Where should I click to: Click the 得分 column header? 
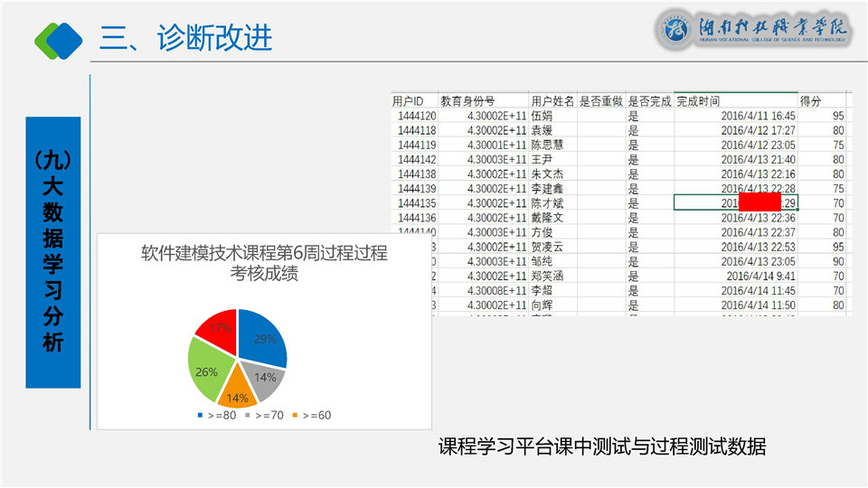[810, 100]
